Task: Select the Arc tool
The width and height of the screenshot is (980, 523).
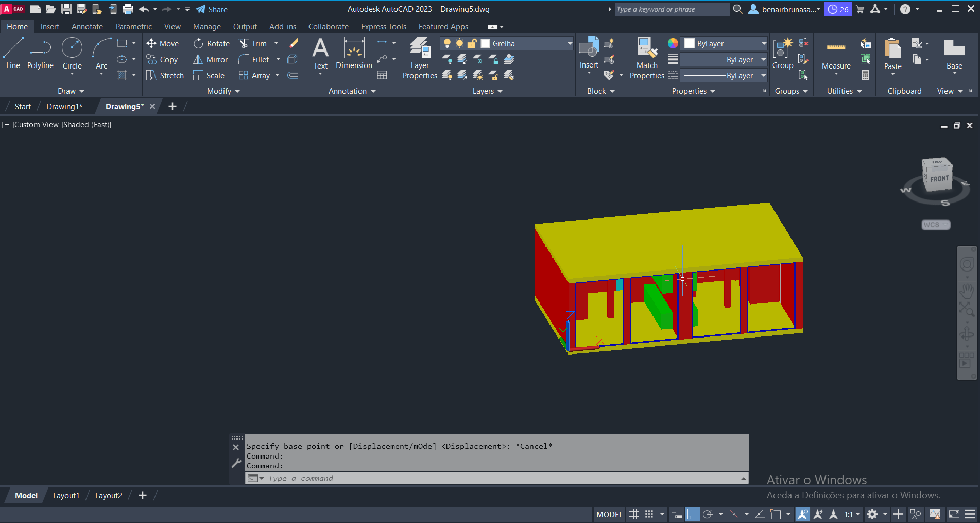Action: coord(101,54)
